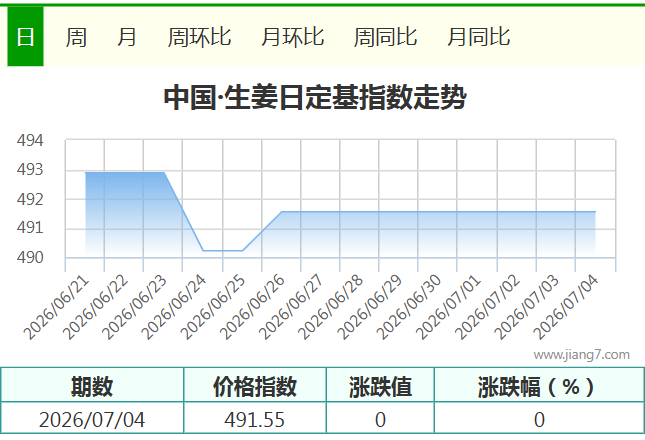Click the 期数 column header
Viewport: 645px width, 440px height.
92,386
